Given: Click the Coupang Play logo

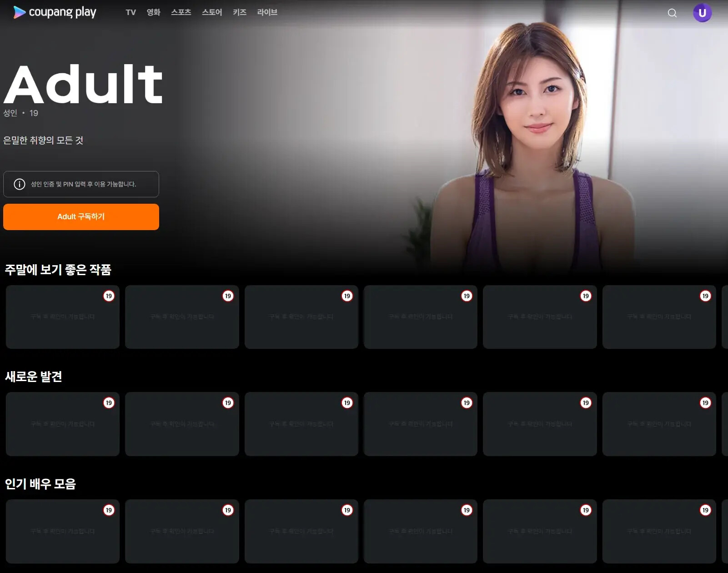Looking at the screenshot, I should [55, 12].
